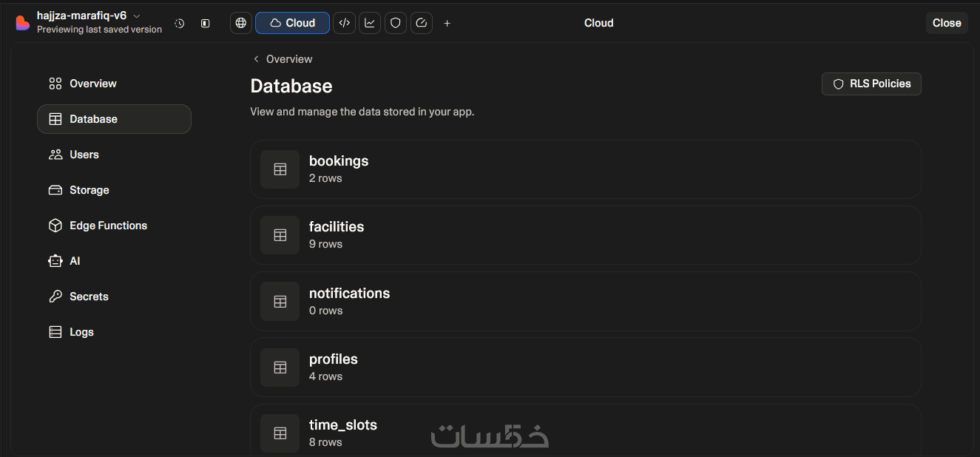Add new tab with plus icon
The height and width of the screenshot is (457, 980).
(x=447, y=23)
